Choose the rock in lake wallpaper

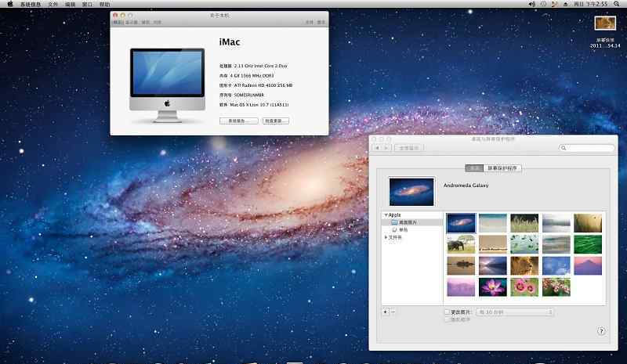(461, 265)
